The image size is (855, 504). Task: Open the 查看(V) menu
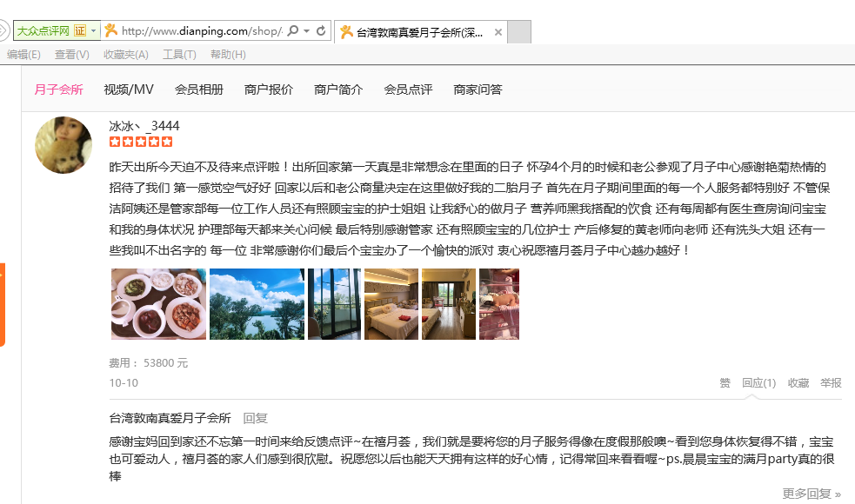click(71, 55)
